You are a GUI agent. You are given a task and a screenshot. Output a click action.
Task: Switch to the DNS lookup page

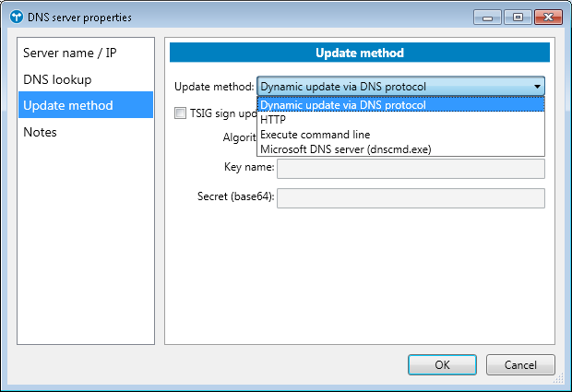point(57,79)
